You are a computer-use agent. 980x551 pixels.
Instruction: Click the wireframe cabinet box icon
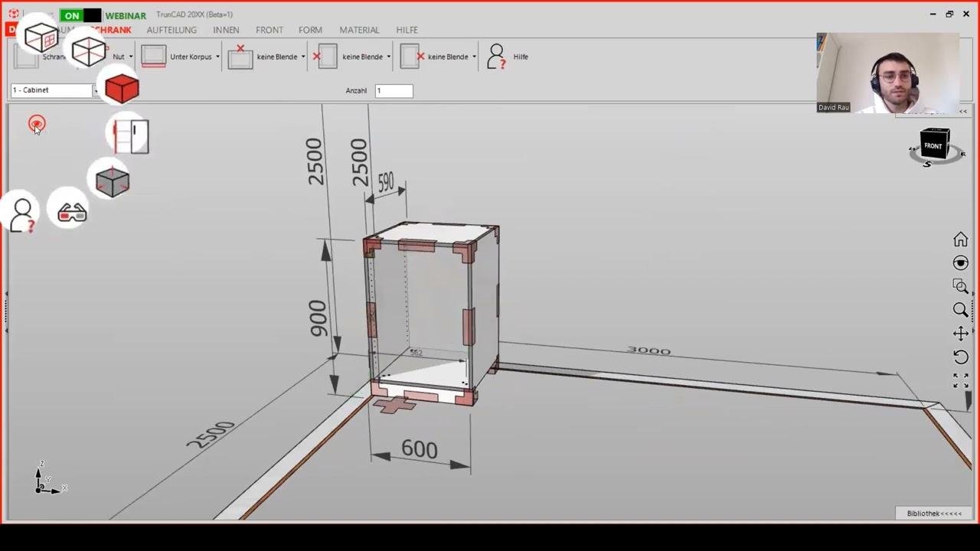pos(88,51)
